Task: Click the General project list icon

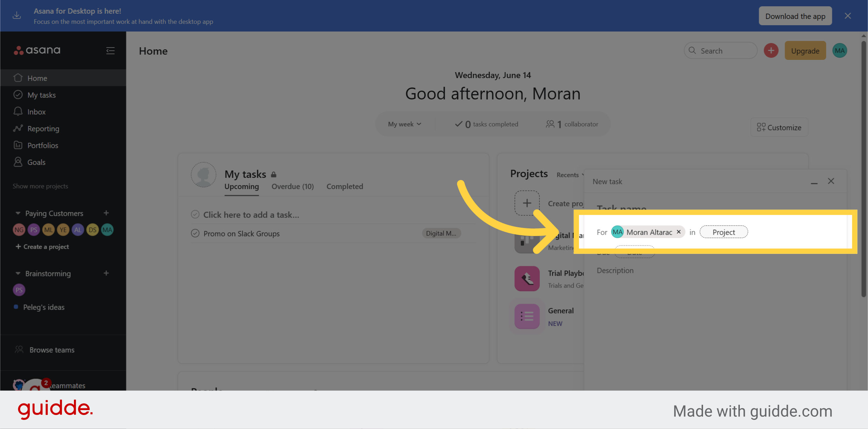Action: (x=527, y=316)
